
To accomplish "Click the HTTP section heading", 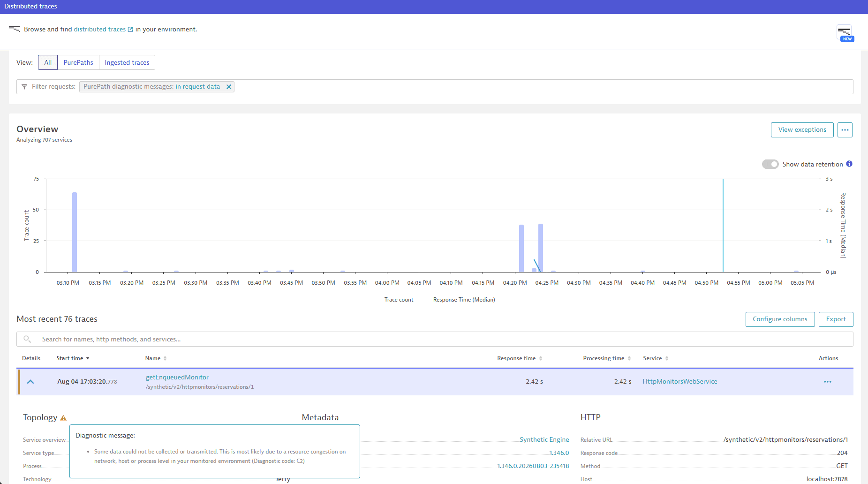I will coord(590,417).
